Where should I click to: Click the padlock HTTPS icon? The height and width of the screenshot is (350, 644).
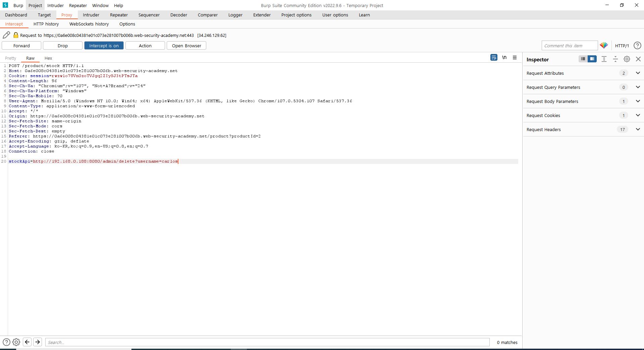[x=15, y=35]
